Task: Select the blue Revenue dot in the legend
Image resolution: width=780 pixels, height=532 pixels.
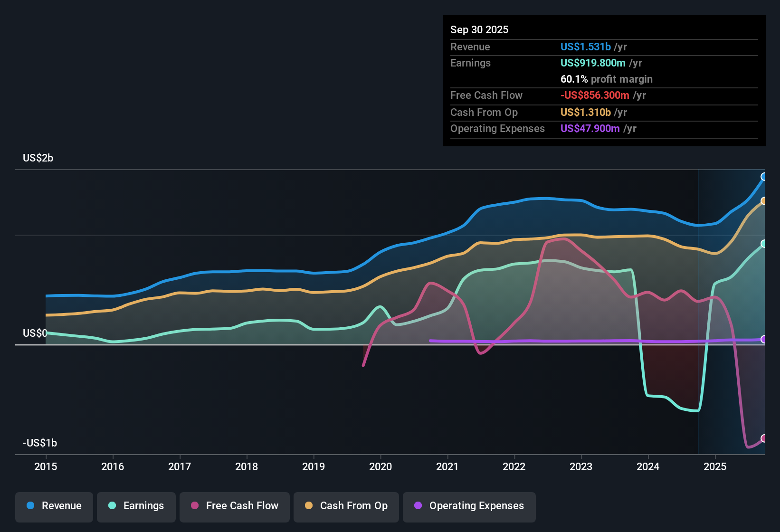Action: [30, 506]
